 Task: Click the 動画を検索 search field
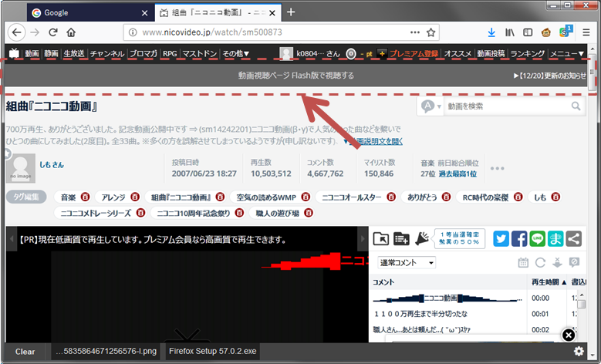[507, 106]
